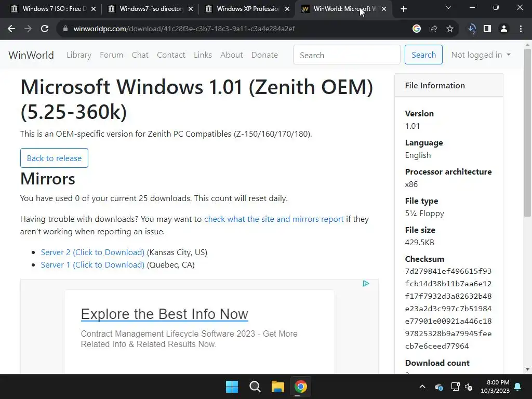Open check what the site and mirrors report link
The image size is (532, 399).
[x=274, y=219]
